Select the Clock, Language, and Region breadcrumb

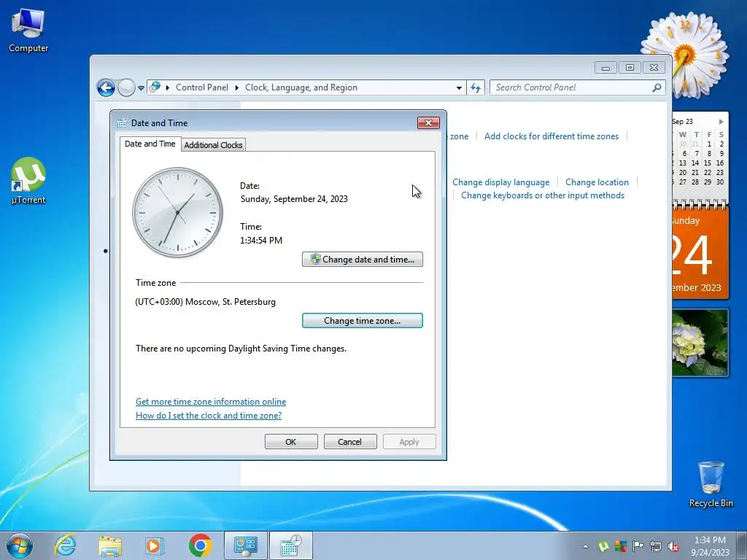coord(301,87)
